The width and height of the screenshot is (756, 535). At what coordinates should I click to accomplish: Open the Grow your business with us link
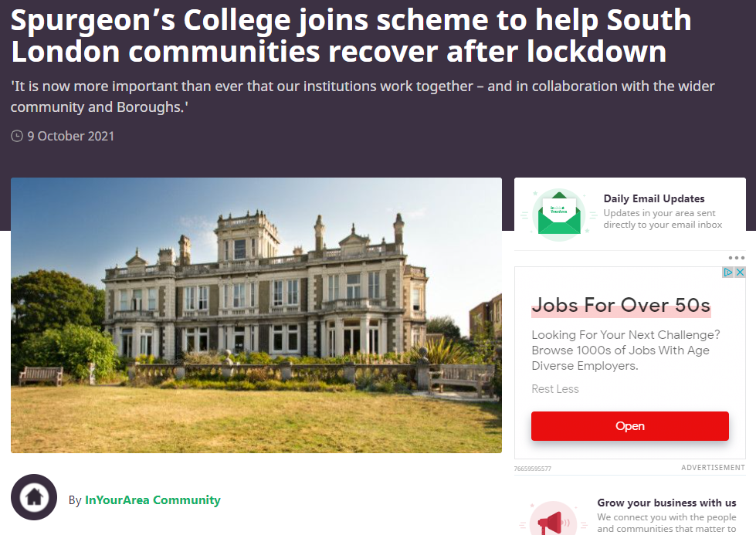click(666, 503)
